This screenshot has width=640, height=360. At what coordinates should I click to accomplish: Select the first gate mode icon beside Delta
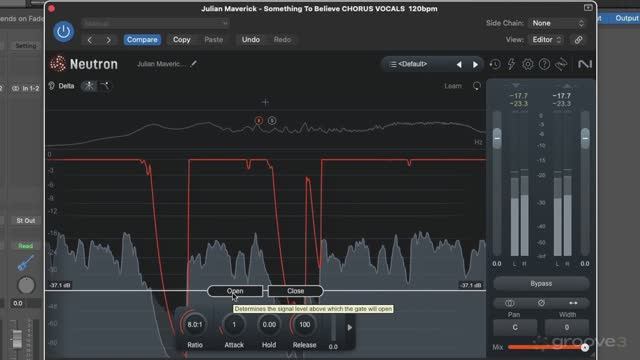89,86
